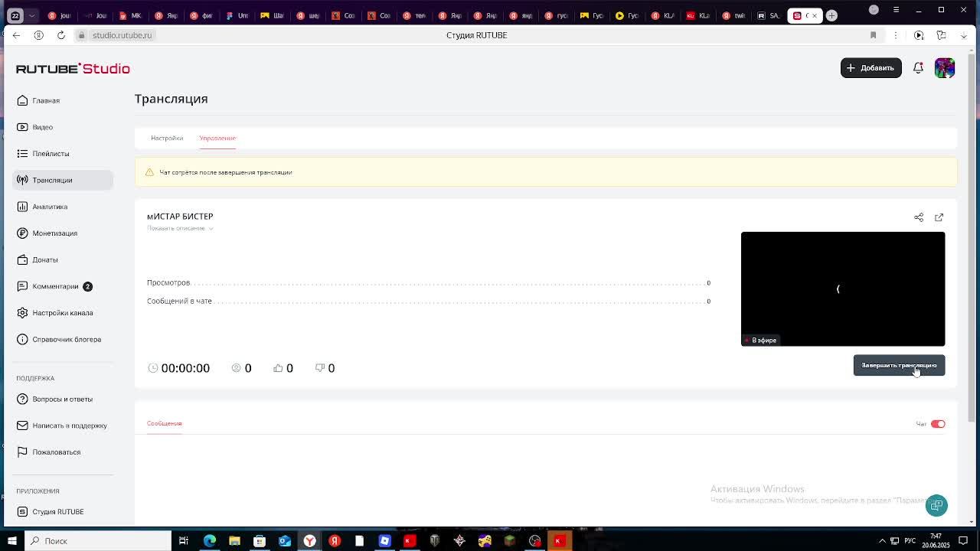This screenshot has width=980, height=551.
Task: Open the Windows Start menu
Action: (x=11, y=541)
